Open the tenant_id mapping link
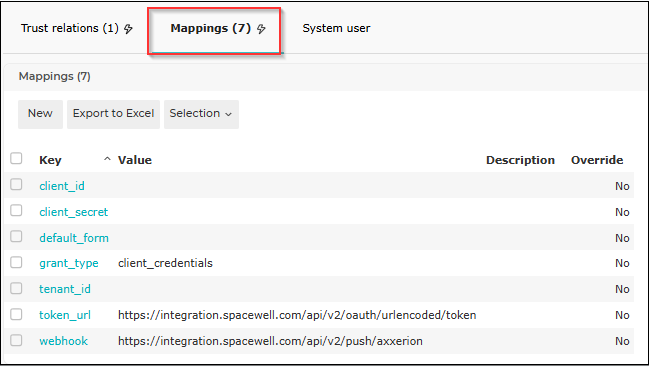649x367 pixels. pos(65,289)
